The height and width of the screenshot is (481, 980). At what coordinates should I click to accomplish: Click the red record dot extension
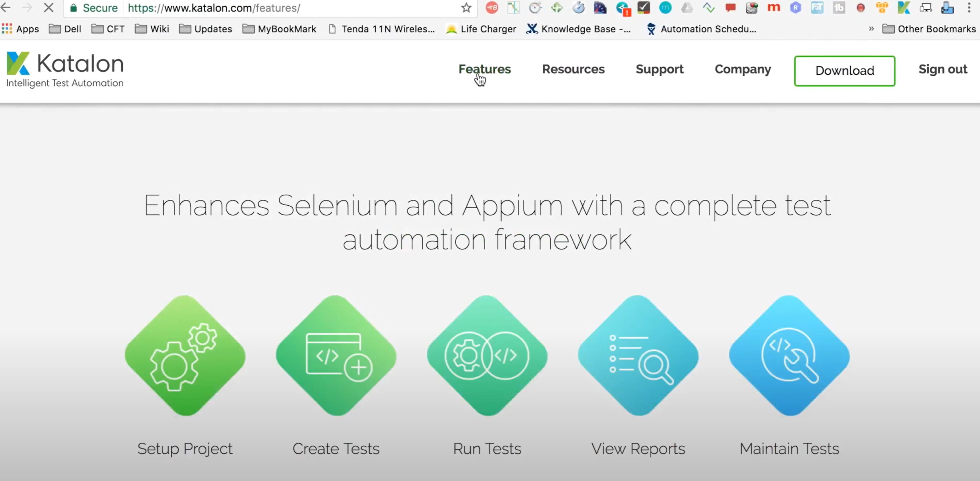point(860,8)
